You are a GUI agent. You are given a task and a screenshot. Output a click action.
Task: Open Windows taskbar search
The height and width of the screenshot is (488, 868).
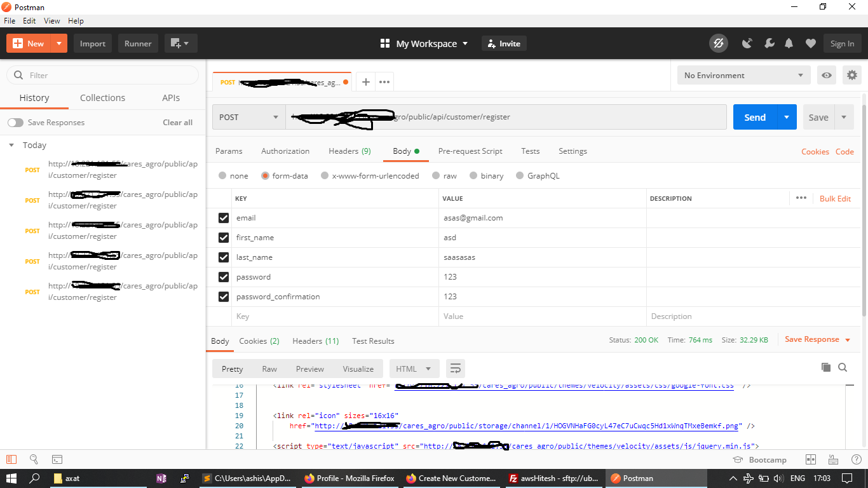tap(35, 478)
